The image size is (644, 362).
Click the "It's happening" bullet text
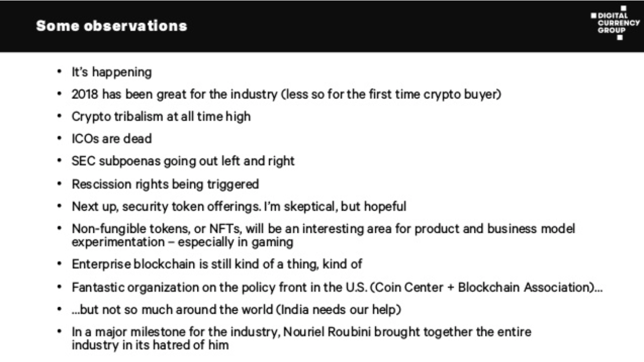point(111,72)
